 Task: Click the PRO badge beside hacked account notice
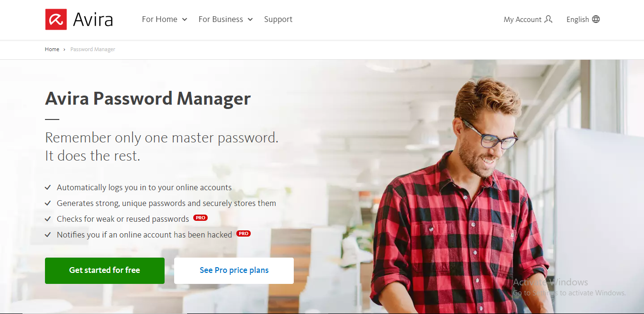click(244, 234)
